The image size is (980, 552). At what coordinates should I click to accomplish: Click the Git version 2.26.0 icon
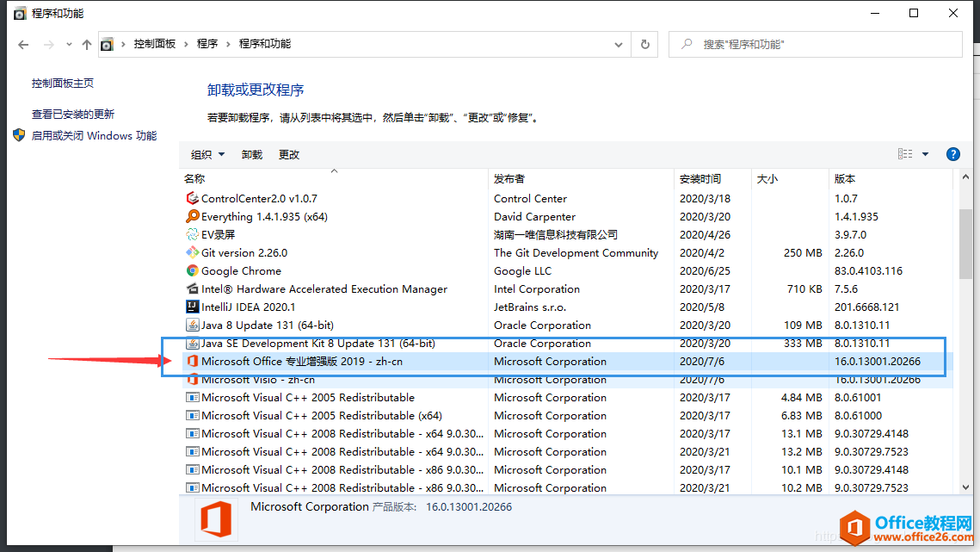point(193,253)
